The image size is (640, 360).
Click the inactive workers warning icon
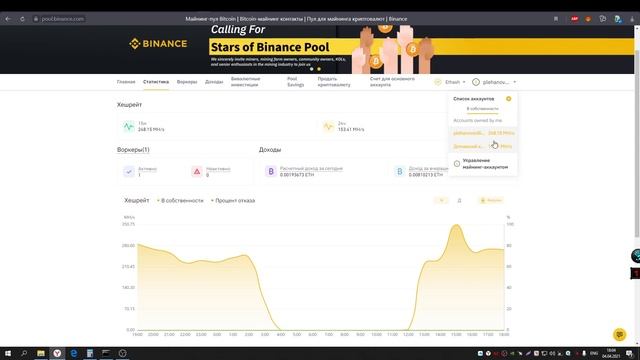click(x=197, y=171)
